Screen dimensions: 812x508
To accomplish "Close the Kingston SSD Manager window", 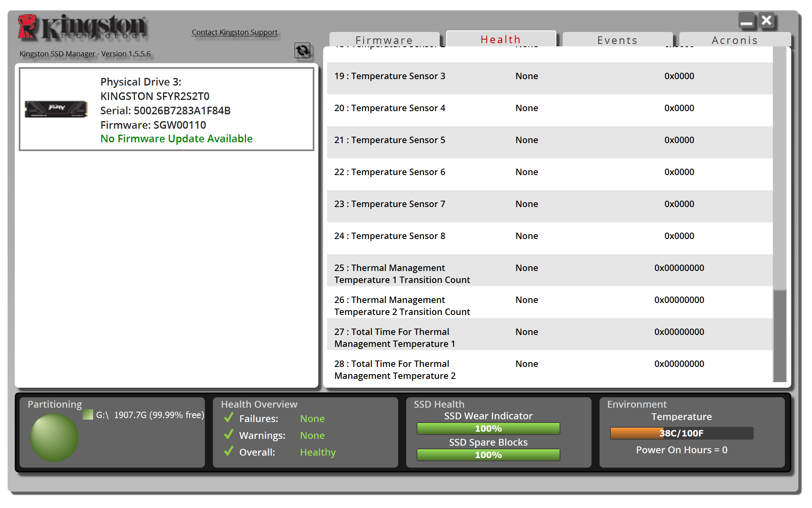I will [766, 20].
